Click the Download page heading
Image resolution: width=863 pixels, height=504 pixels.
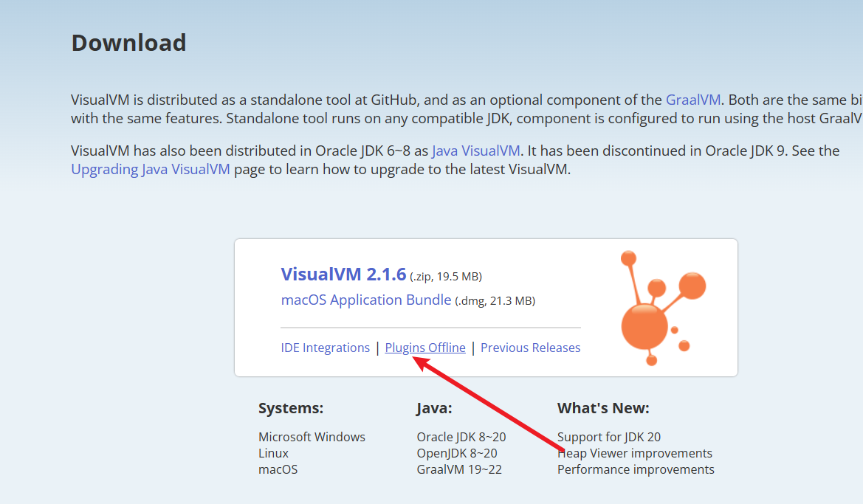pyautogui.click(x=128, y=43)
